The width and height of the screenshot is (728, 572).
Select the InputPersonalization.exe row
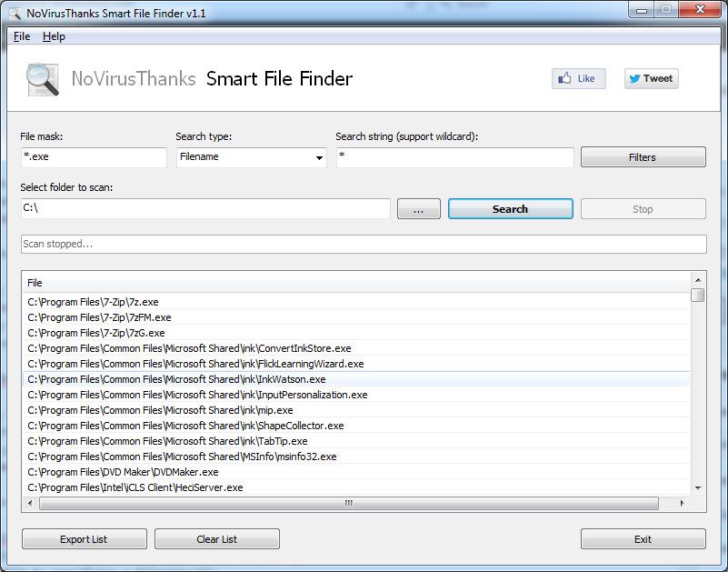pos(356,395)
